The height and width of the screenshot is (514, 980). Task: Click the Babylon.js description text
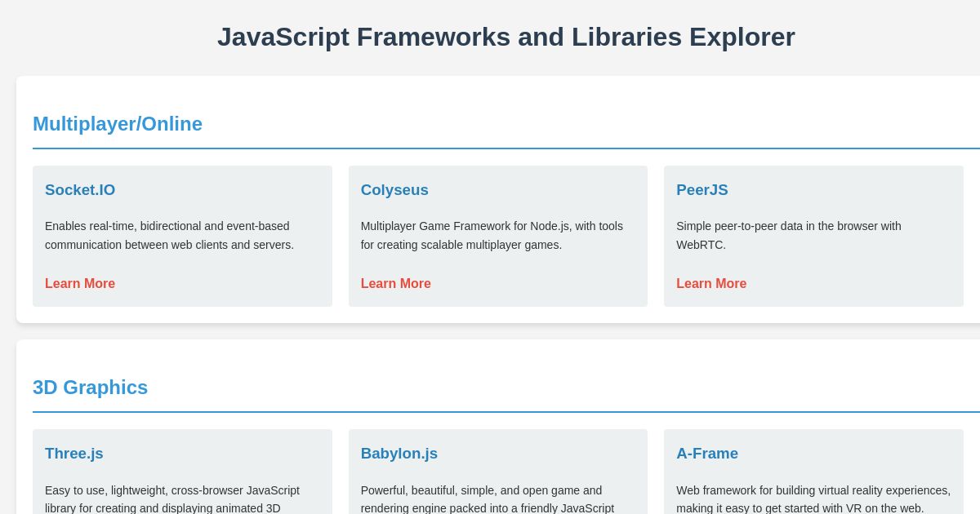488,498
